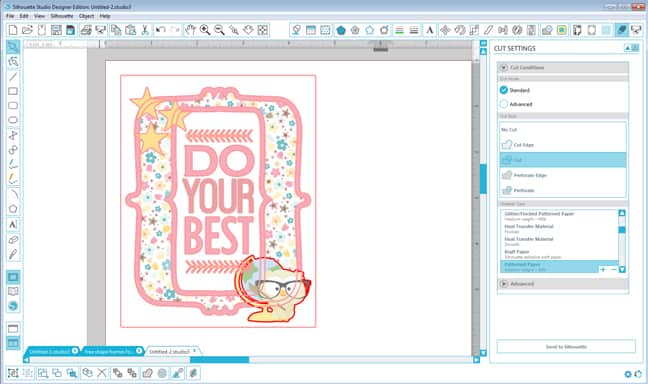Image resolution: width=648 pixels, height=384 pixels.
Task: Select the Pan hand tool
Action: [190, 30]
